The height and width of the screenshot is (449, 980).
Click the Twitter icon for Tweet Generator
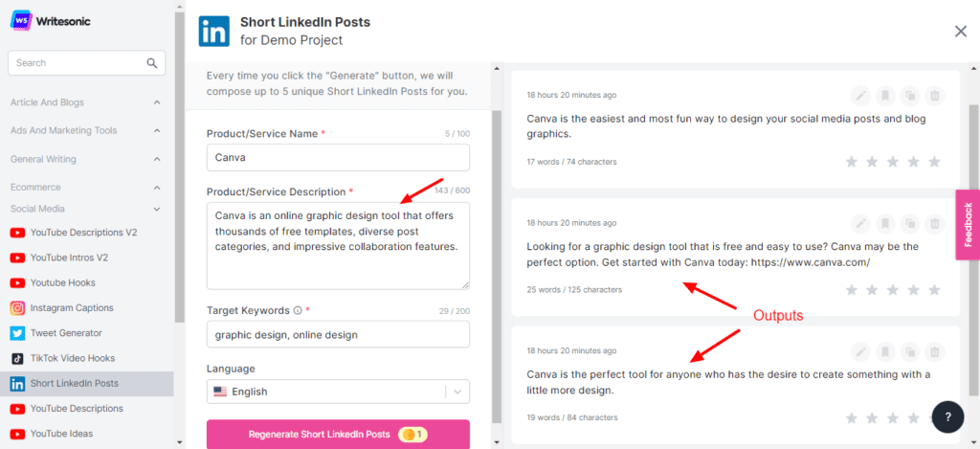pyautogui.click(x=18, y=333)
